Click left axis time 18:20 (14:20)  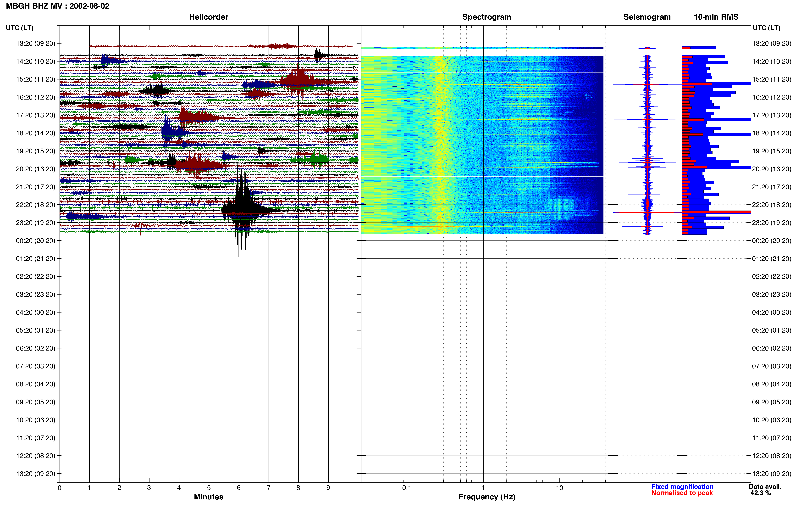click(36, 133)
